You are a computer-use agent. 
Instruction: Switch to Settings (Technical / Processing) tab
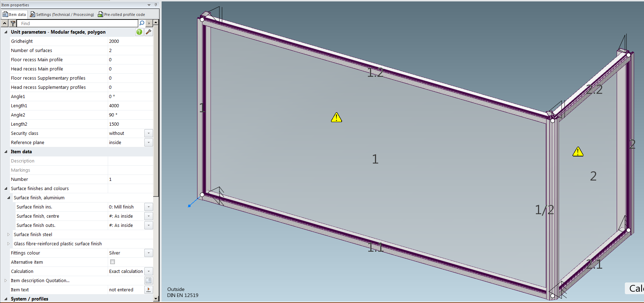tap(62, 15)
